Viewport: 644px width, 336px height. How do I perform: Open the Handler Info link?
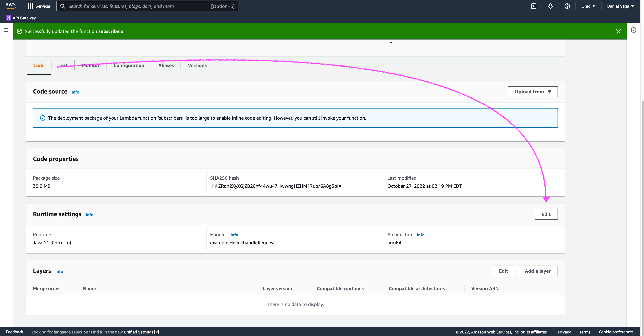(234, 235)
